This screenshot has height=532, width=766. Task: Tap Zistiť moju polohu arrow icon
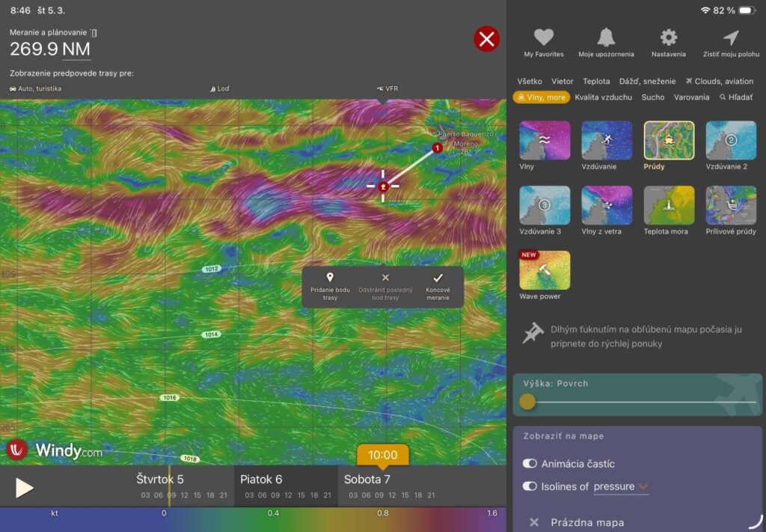(x=731, y=38)
